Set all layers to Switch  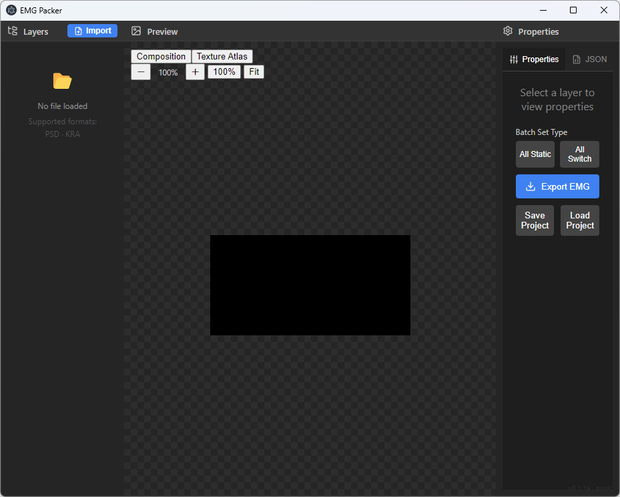coord(579,154)
